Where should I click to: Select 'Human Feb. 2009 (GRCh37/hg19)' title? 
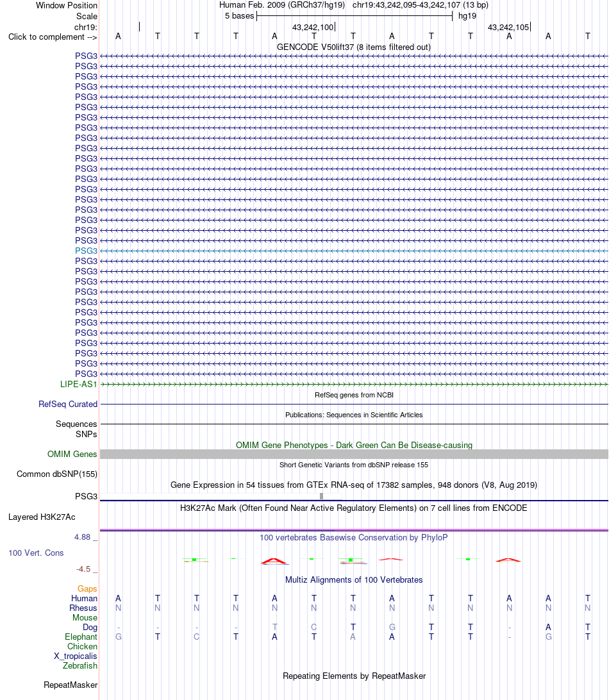[x=281, y=5]
